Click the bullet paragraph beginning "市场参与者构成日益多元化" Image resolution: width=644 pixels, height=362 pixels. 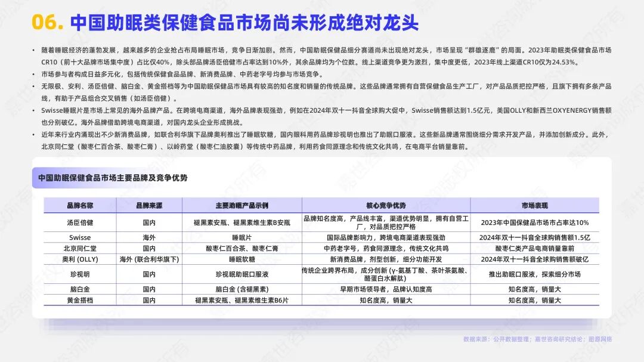click(182, 75)
